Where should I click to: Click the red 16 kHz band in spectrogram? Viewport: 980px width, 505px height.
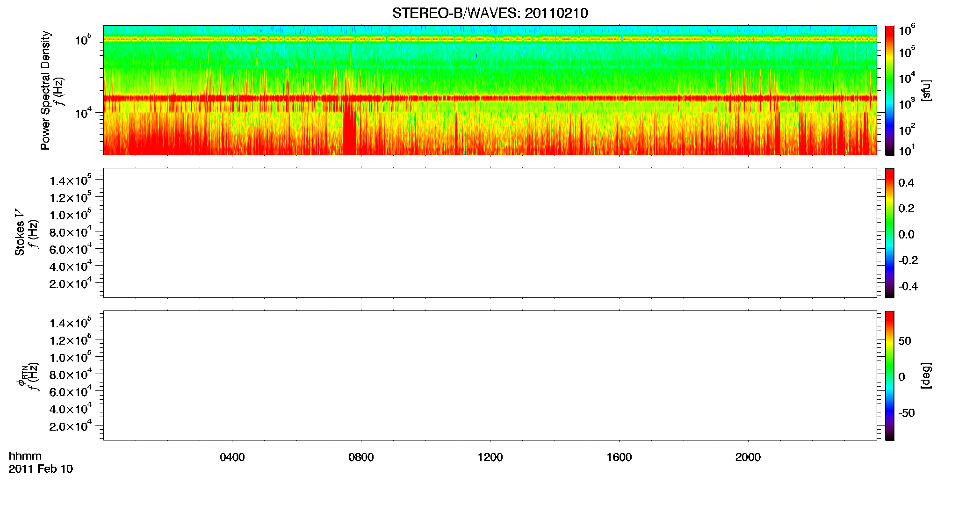pyautogui.click(x=490, y=98)
